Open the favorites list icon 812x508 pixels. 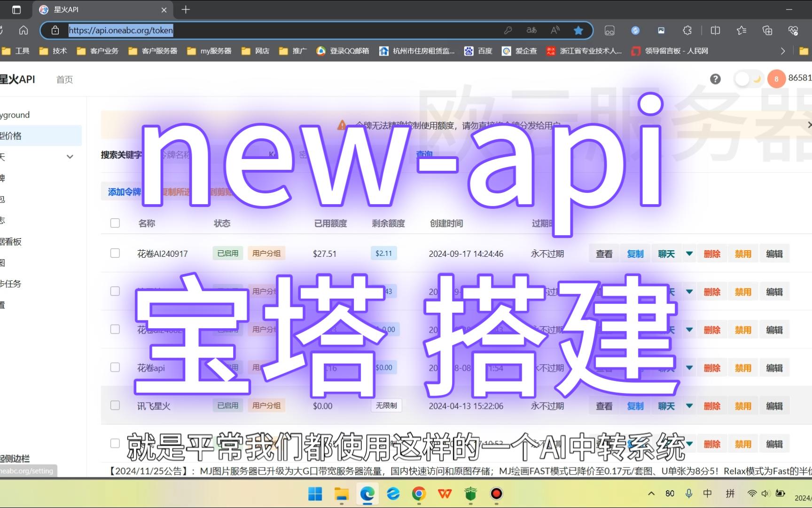[x=742, y=31]
